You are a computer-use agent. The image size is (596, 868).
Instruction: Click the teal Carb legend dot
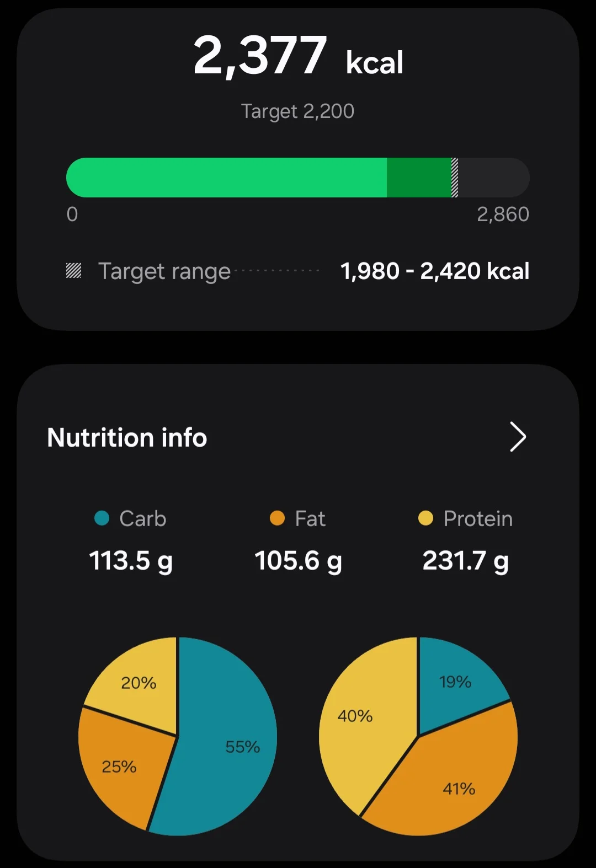click(x=102, y=518)
